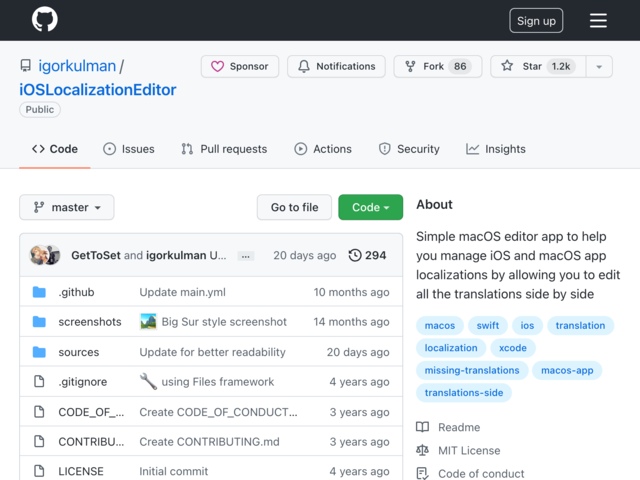Switch to the Issues tab

pos(129,149)
